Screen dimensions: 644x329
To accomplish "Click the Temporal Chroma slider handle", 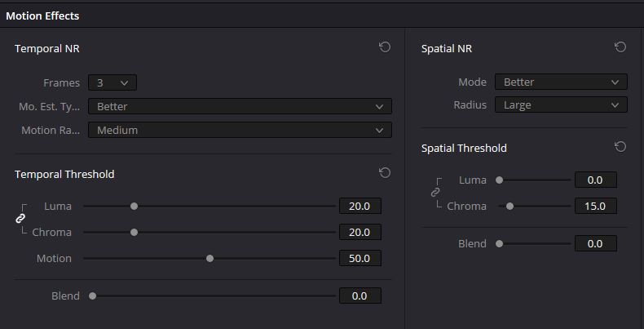I will (x=135, y=233).
